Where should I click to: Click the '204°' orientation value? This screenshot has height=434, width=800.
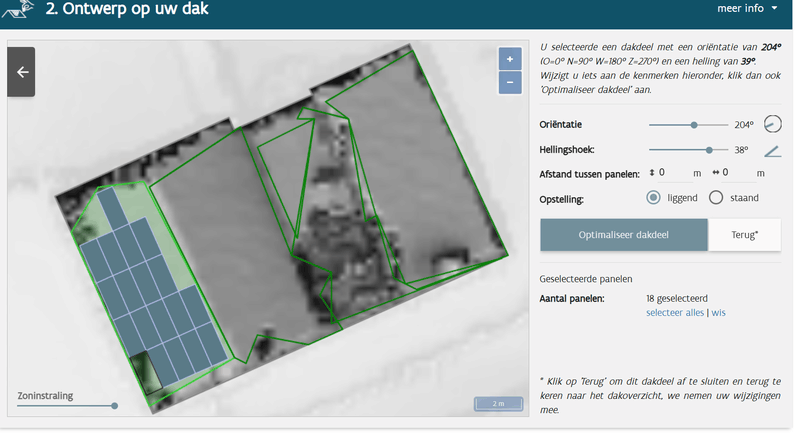743,125
